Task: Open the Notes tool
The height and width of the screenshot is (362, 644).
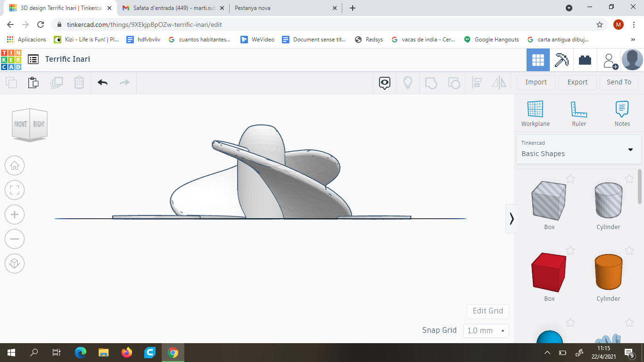Action: click(x=622, y=114)
